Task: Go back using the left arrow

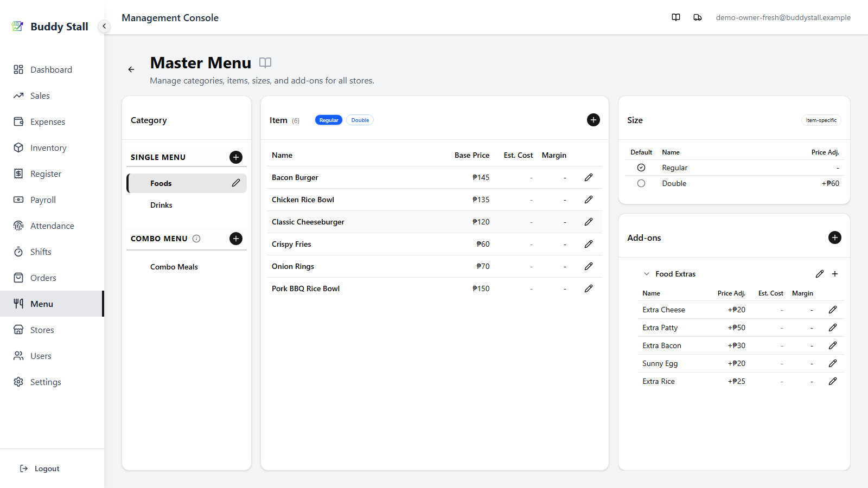Action: [131, 69]
